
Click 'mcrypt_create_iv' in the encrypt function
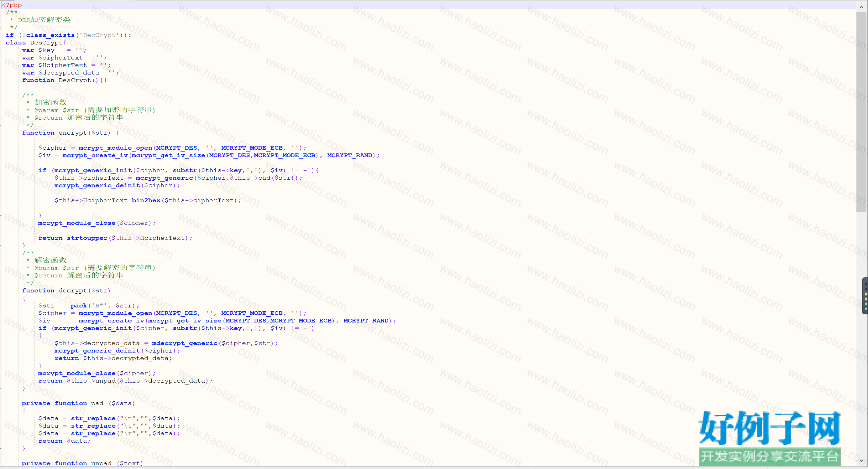tap(95, 155)
